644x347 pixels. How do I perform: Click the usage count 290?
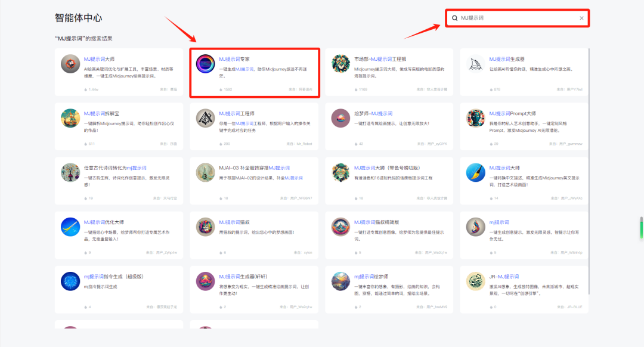click(227, 144)
